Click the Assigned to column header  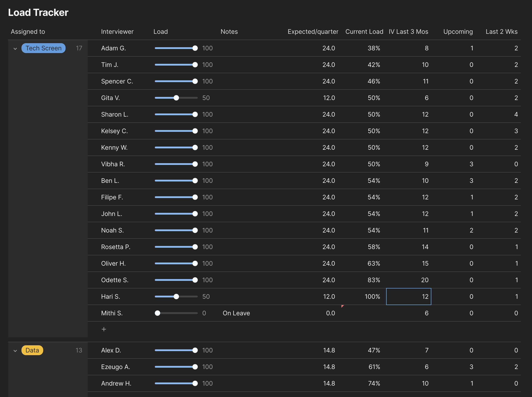tap(28, 32)
